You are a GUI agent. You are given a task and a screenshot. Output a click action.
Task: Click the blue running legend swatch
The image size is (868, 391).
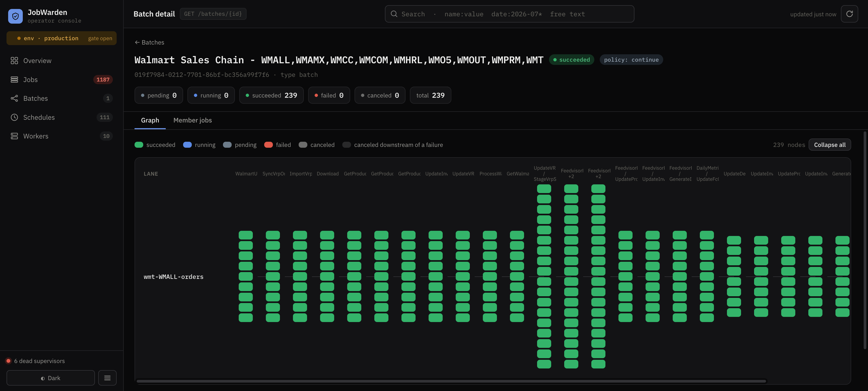pos(187,145)
